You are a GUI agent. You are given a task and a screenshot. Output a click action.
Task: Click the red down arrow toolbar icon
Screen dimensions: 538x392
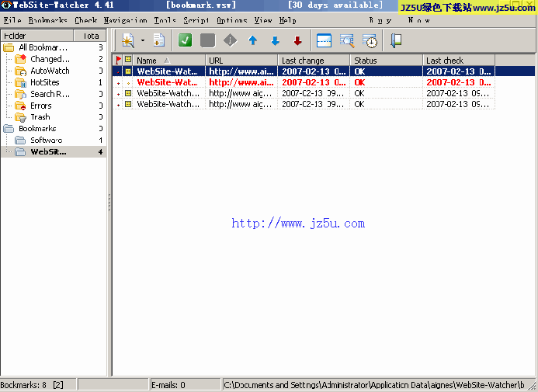tap(298, 41)
